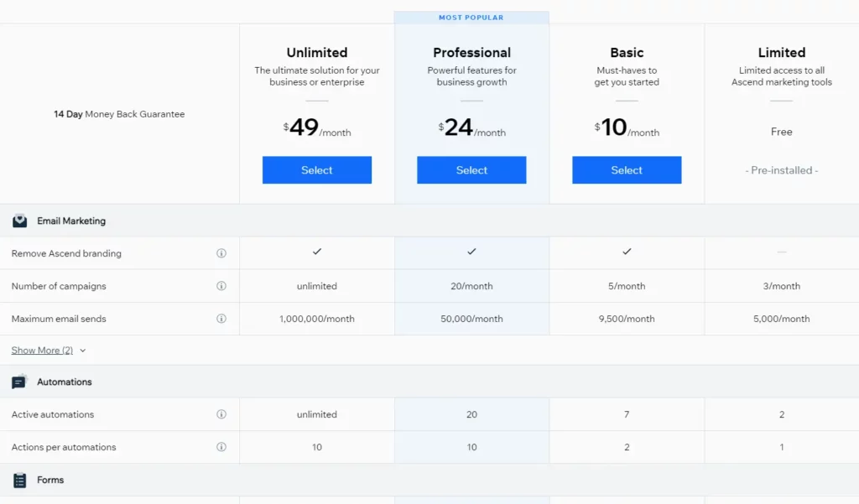The height and width of the screenshot is (504, 859).
Task: Open info tooltip for Number of campaigns
Action: [221, 286]
